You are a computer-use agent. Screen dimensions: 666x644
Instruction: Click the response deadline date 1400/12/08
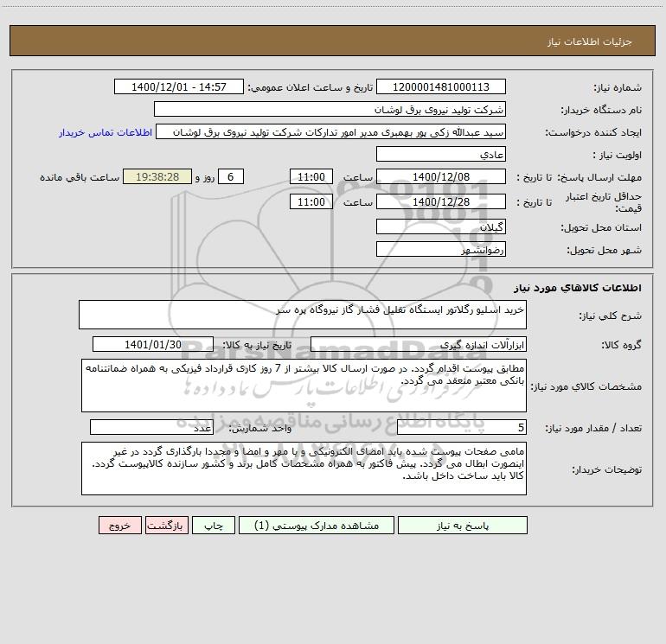point(441,176)
